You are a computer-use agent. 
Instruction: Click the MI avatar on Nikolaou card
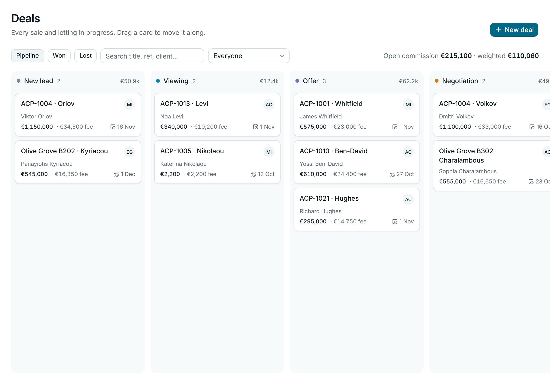click(269, 152)
